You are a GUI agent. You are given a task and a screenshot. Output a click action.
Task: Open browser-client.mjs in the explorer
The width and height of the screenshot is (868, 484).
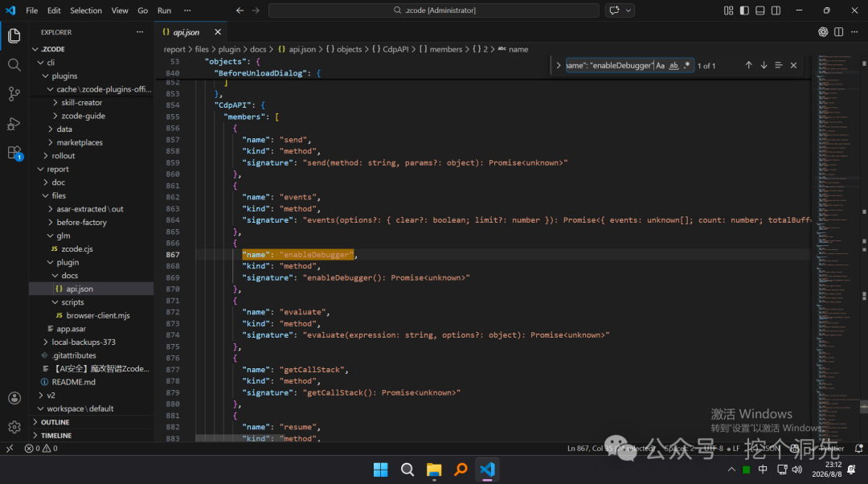pos(92,316)
